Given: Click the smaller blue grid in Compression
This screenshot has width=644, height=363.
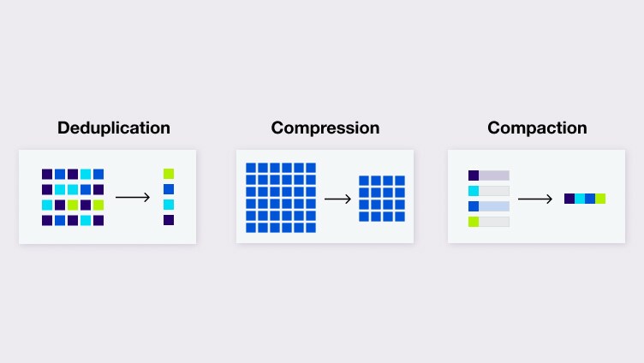Looking at the screenshot, I should (x=381, y=199).
